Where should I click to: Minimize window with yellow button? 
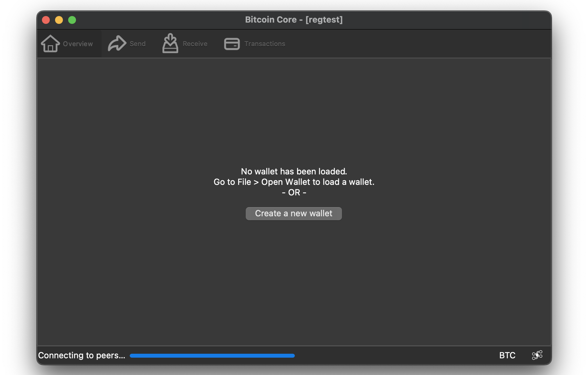59,20
